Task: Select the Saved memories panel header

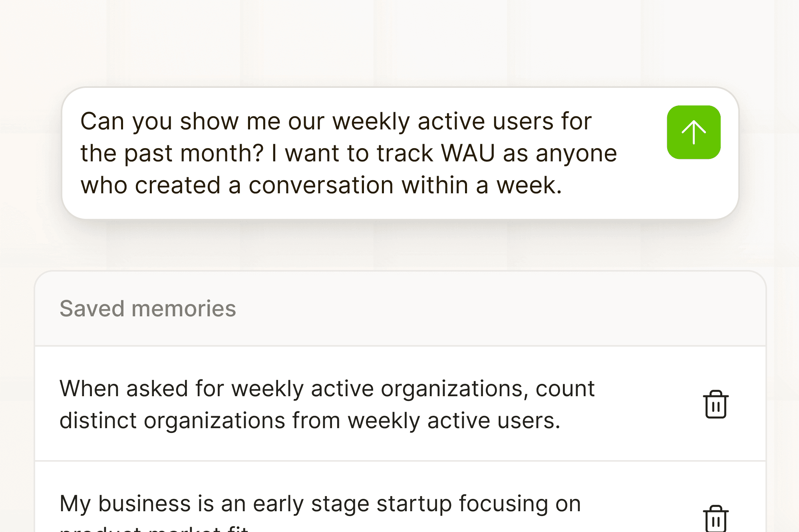Action: pos(148,308)
